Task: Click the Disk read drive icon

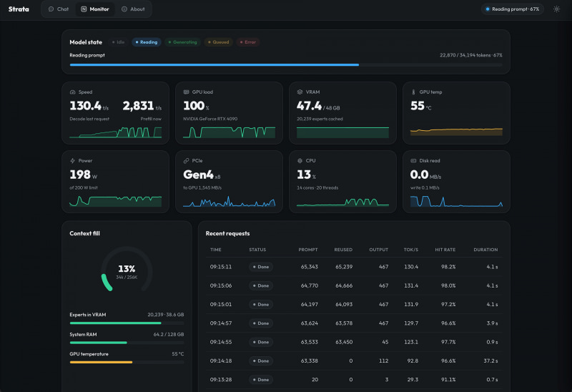Action: 413,161
